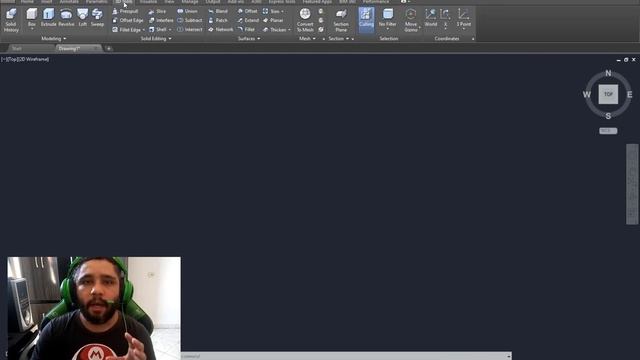
Task: Select the surface Blend tool
Action: pyautogui.click(x=218, y=11)
